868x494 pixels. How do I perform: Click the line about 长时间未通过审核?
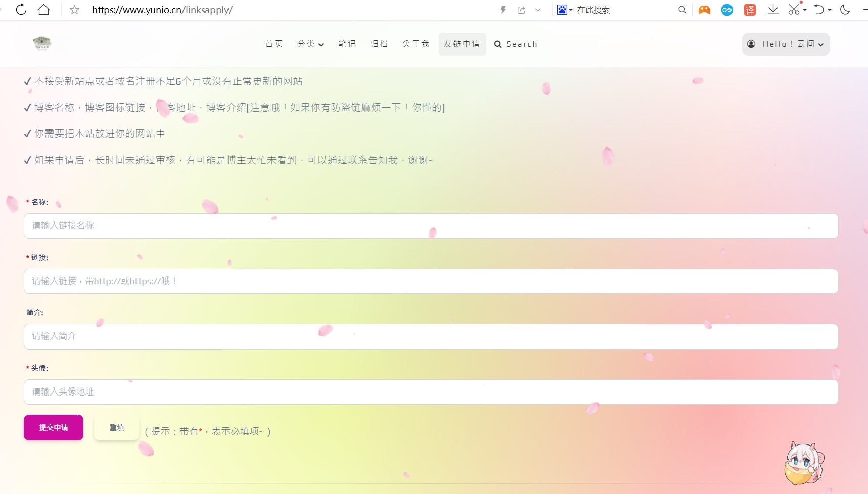[x=234, y=160]
